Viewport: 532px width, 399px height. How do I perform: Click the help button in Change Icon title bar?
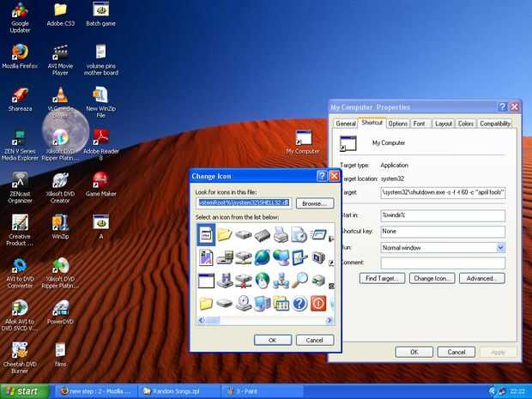322,176
